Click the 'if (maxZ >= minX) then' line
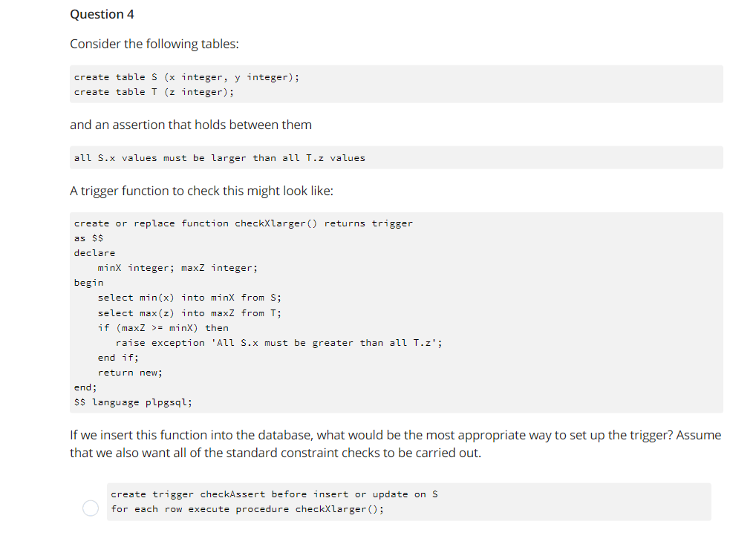Image resolution: width=756 pixels, height=547 pixels. coord(163,328)
